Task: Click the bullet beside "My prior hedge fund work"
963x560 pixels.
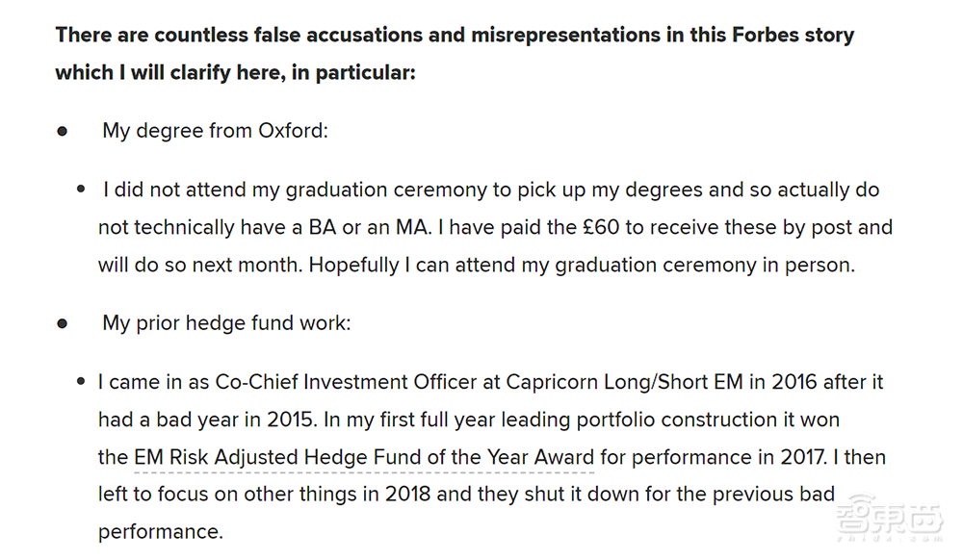Action: pos(63,323)
